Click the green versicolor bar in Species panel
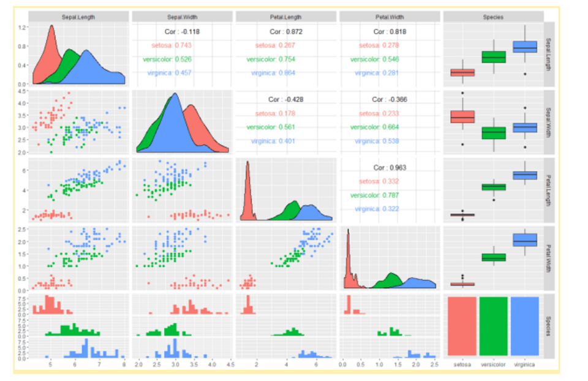This screenshot has height=381, width=588. pyautogui.click(x=493, y=325)
